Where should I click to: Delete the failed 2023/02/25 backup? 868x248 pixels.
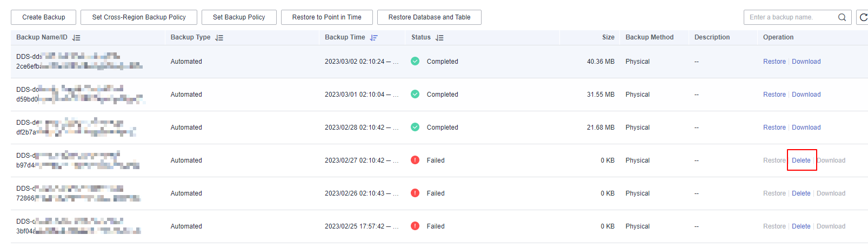point(801,226)
